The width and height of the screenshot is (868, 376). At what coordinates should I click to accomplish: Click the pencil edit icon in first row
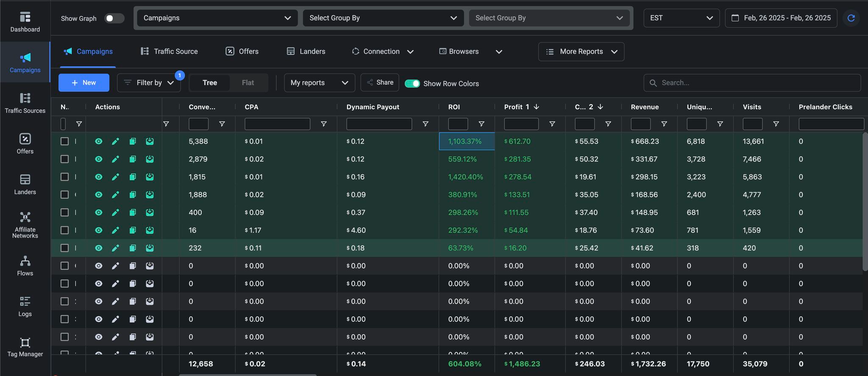click(x=115, y=141)
